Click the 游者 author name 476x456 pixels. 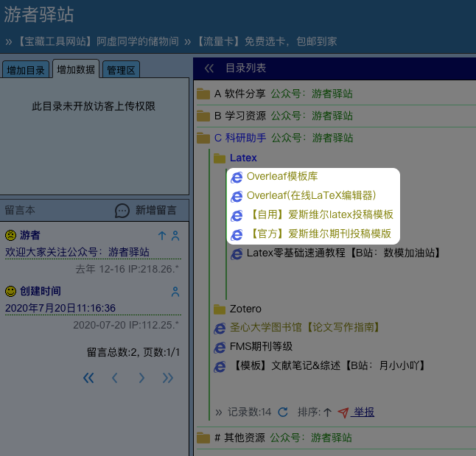pyautogui.click(x=30, y=235)
